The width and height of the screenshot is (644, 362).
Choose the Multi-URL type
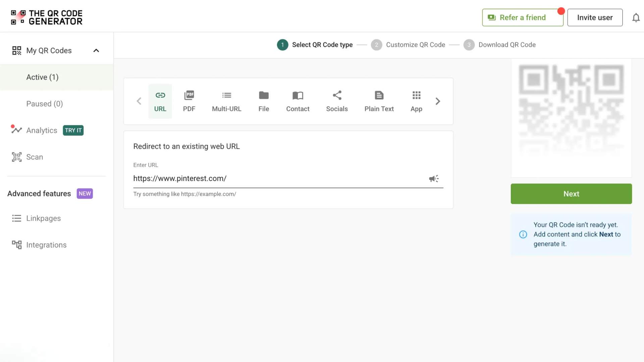(226, 101)
